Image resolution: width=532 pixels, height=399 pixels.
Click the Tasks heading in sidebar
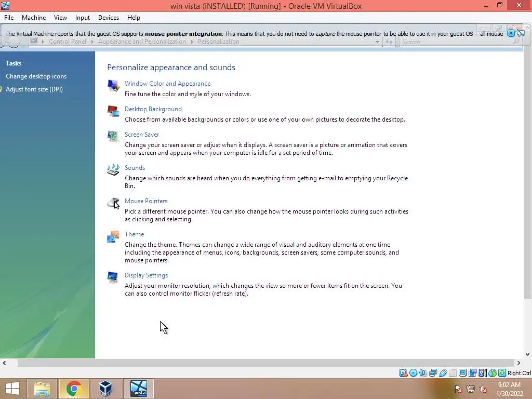click(14, 63)
